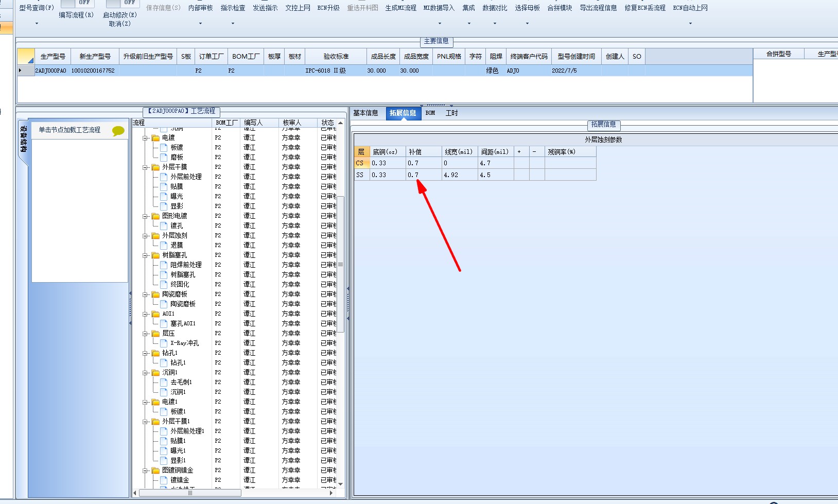Click the 生成MI流程 button
838x504 pixels.
click(x=401, y=8)
